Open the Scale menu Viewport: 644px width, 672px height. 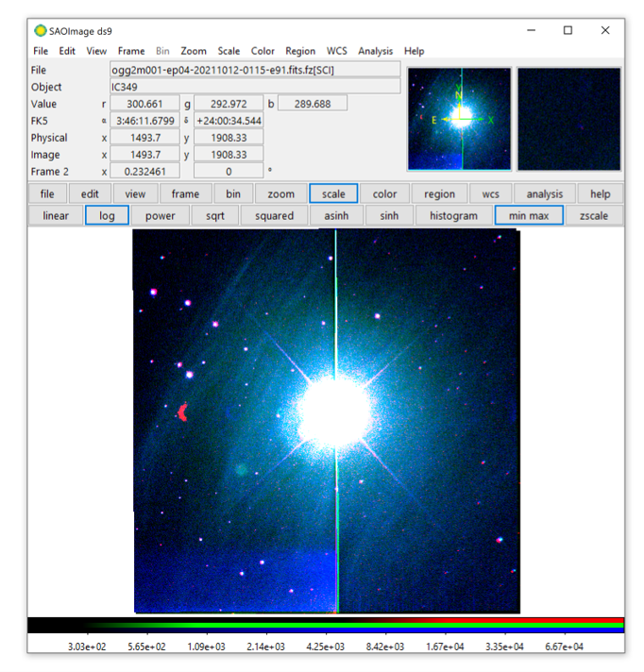pos(229,51)
